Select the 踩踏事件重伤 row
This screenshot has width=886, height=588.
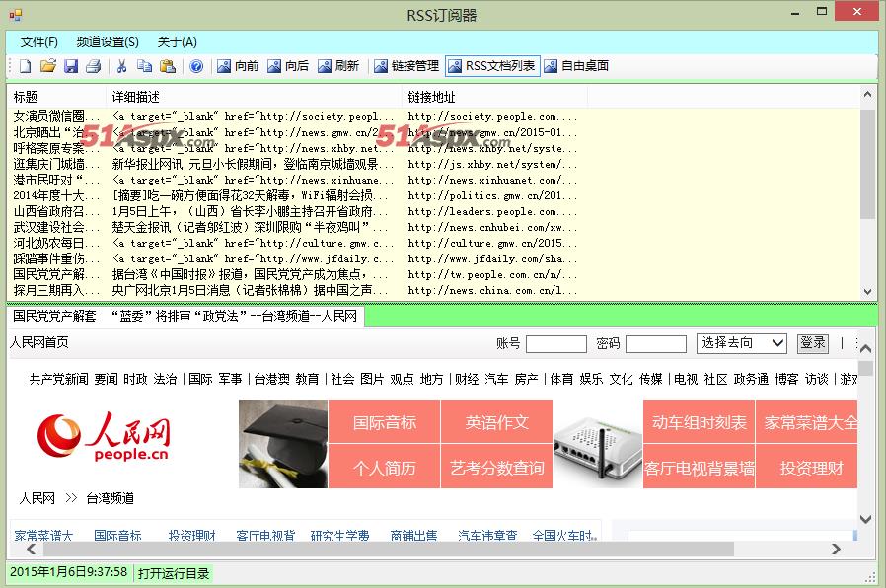[295, 259]
